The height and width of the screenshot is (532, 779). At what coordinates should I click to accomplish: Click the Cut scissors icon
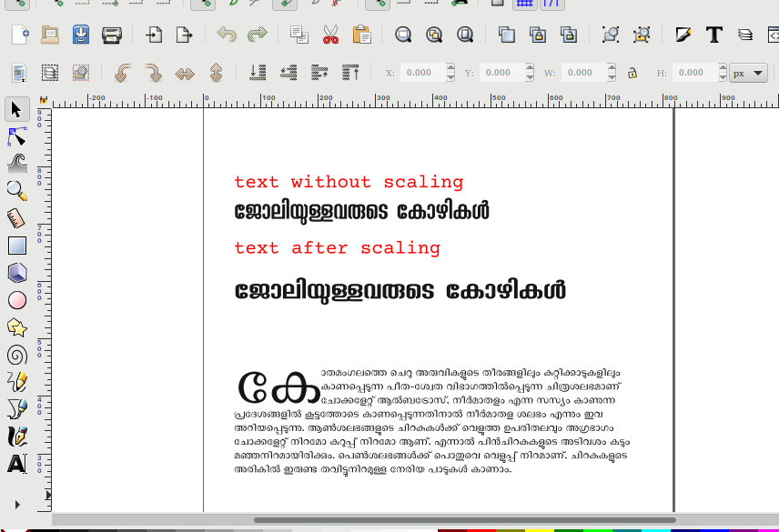(x=329, y=35)
